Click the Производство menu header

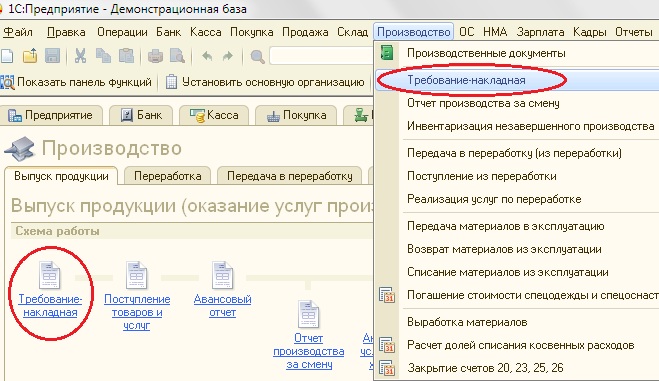(414, 32)
